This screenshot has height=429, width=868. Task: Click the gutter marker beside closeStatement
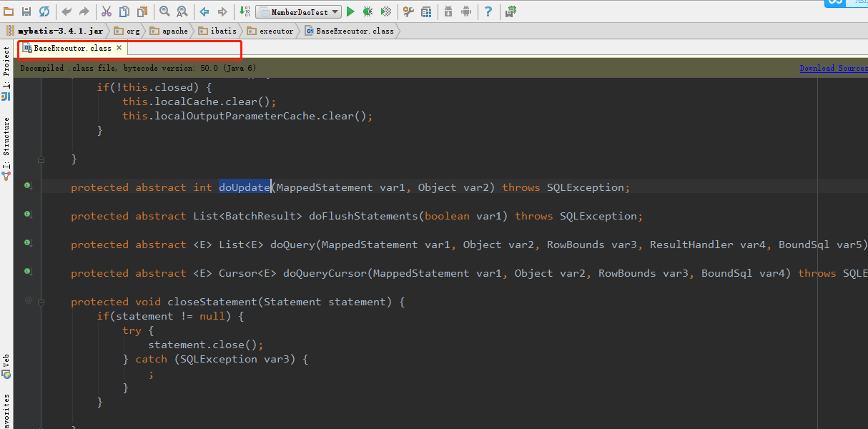29,301
